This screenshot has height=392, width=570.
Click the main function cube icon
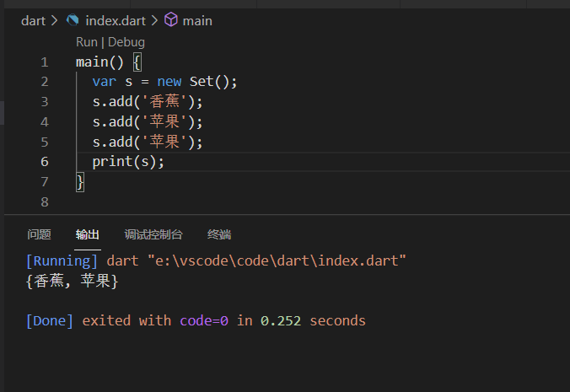click(171, 19)
